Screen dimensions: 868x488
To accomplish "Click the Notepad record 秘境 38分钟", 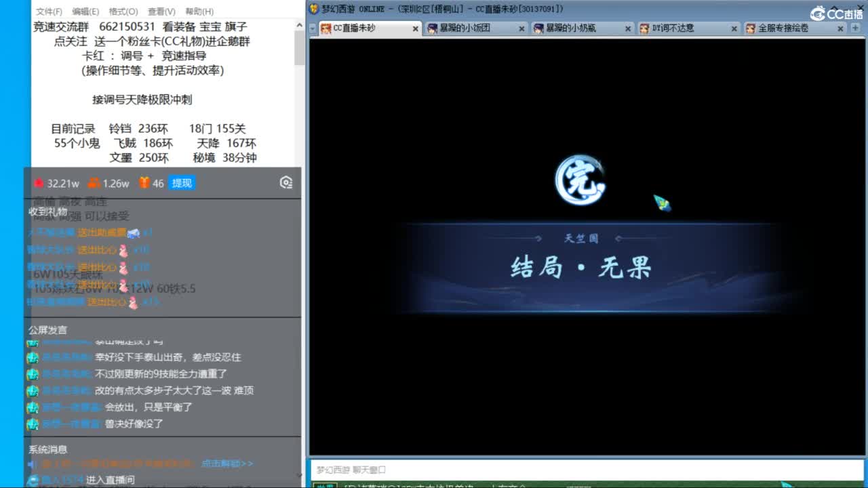I will (x=225, y=158).
